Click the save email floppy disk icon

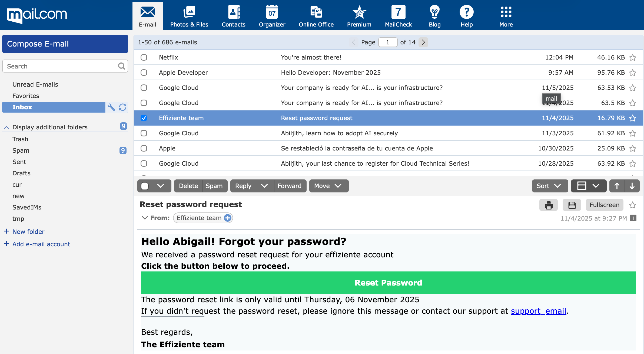tap(572, 205)
